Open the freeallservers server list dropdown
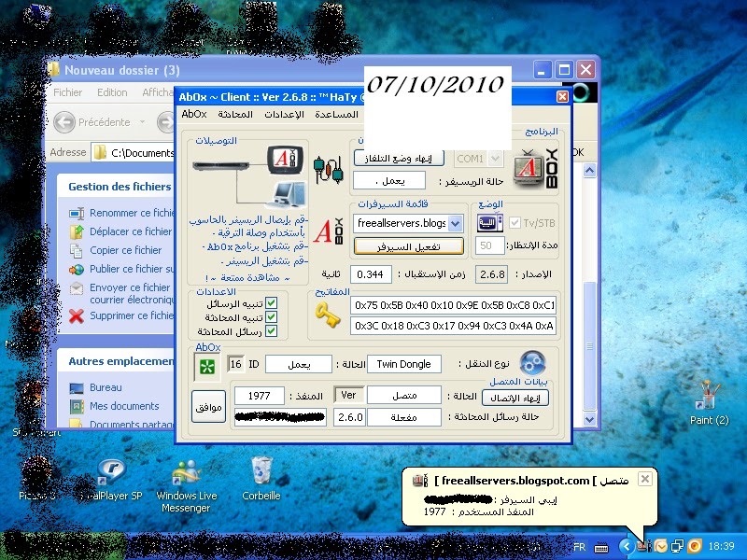The width and height of the screenshot is (747, 560). point(456,223)
